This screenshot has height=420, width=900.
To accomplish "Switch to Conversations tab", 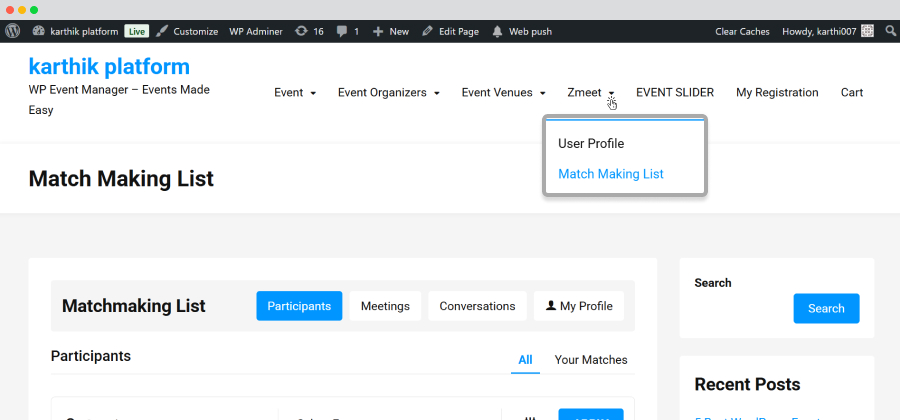I will (478, 306).
